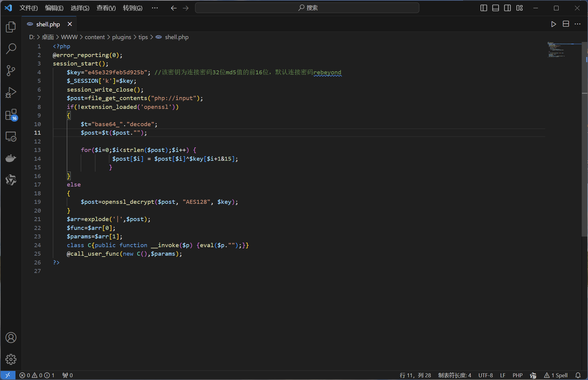Screen dimensions: 588x380
Task: Click the UTF-8 encoding button
Action: (x=485, y=375)
